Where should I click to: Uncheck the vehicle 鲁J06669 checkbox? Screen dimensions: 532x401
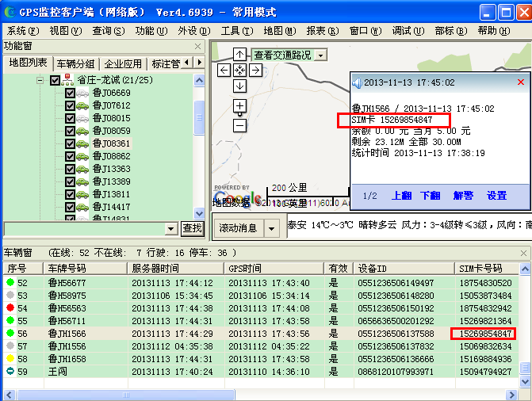[70, 94]
